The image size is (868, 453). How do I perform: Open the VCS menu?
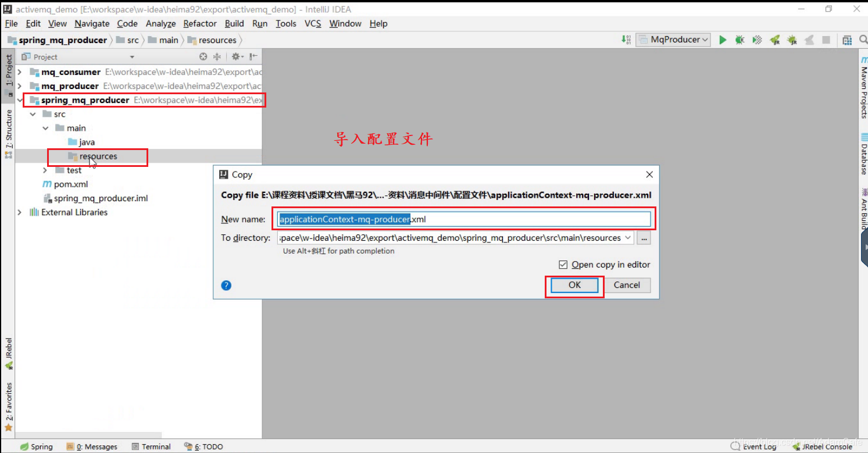click(313, 23)
